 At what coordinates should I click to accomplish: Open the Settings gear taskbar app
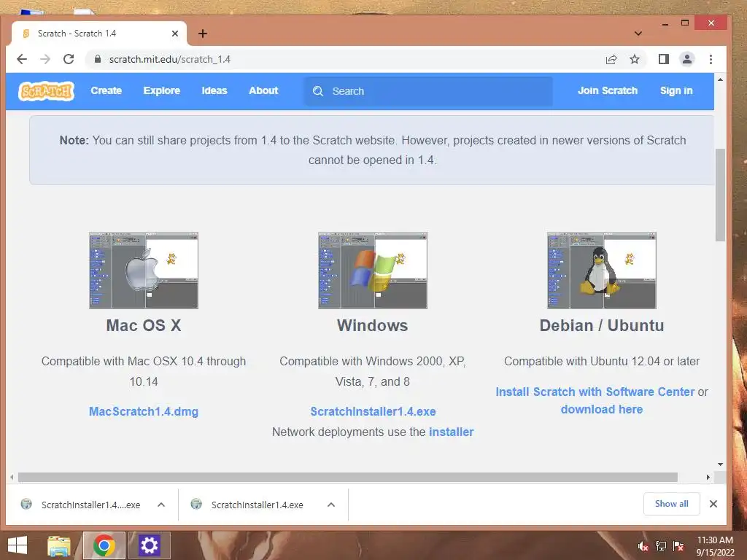click(x=149, y=545)
